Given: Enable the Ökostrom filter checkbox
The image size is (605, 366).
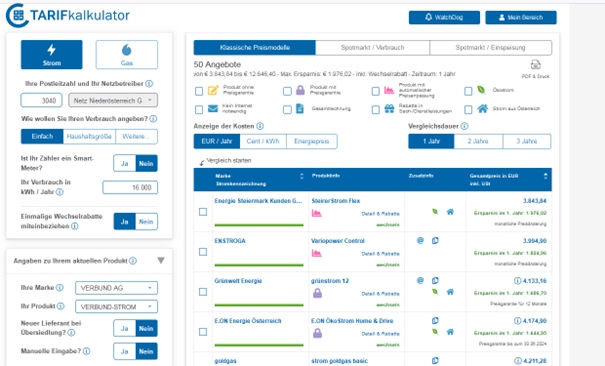Looking at the screenshot, I should [x=468, y=91].
